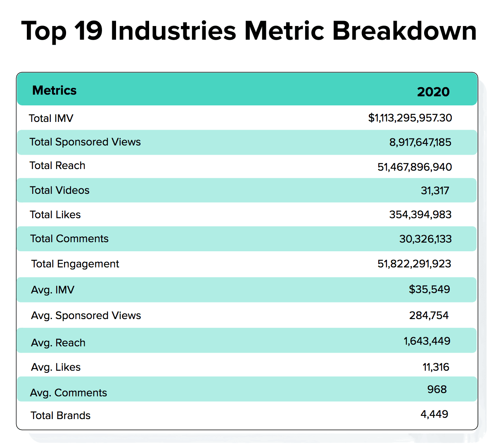Select the Total Brands row label

(x=61, y=416)
